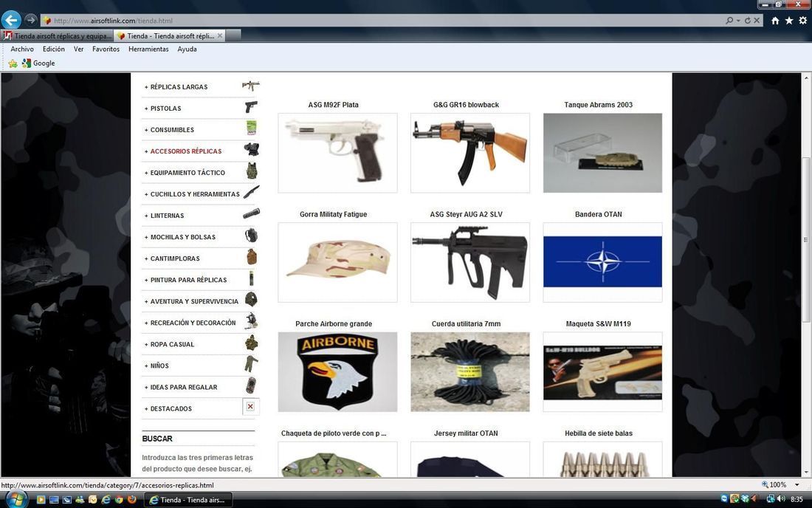Click the BB bag icon beside Consumibles
The width and height of the screenshot is (812, 508).
[252, 128]
